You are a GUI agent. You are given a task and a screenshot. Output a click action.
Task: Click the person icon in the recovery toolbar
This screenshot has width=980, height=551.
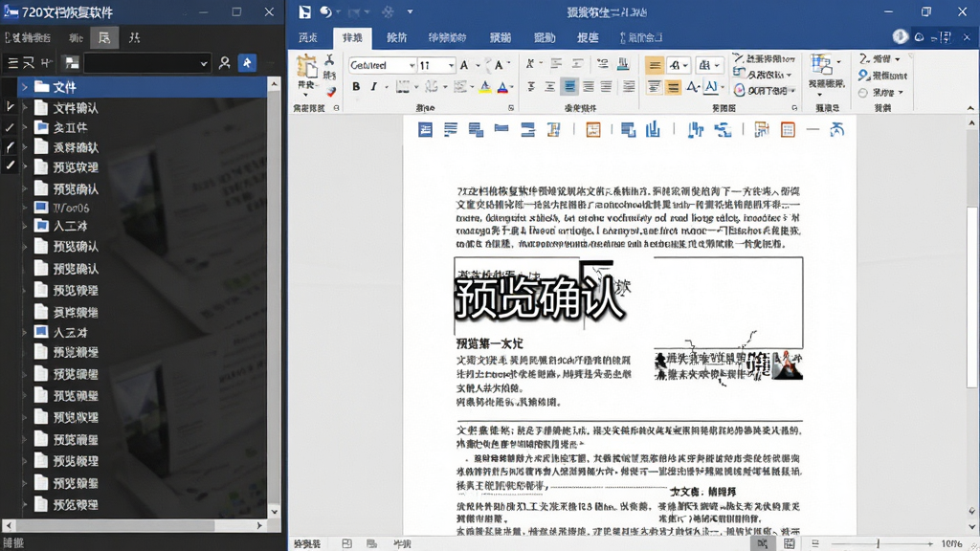pos(224,62)
